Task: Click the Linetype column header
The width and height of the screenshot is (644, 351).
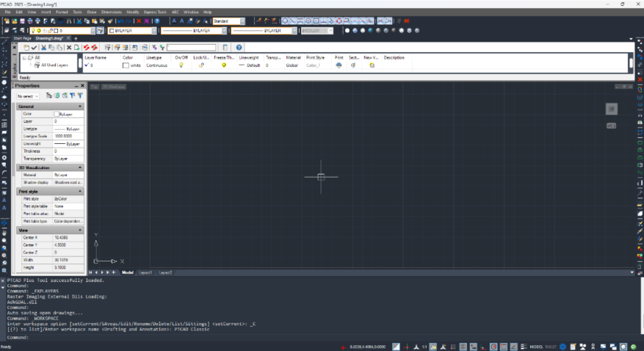Action: pos(154,57)
